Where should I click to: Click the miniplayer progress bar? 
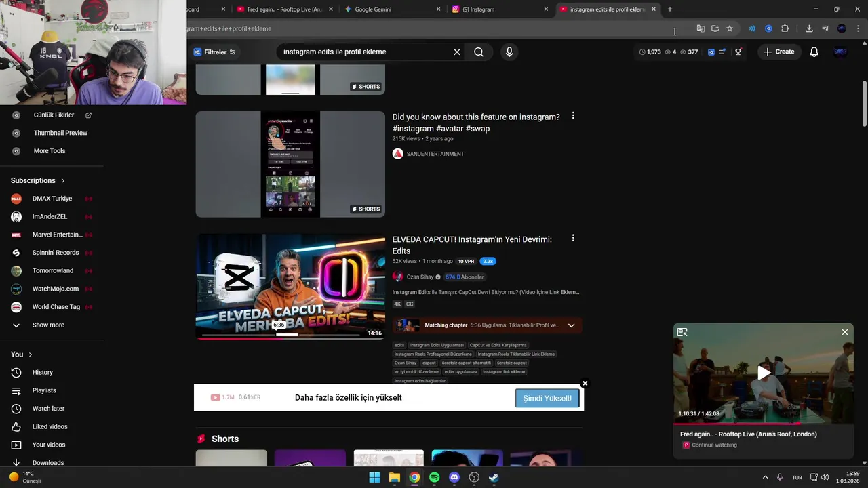(x=764, y=424)
